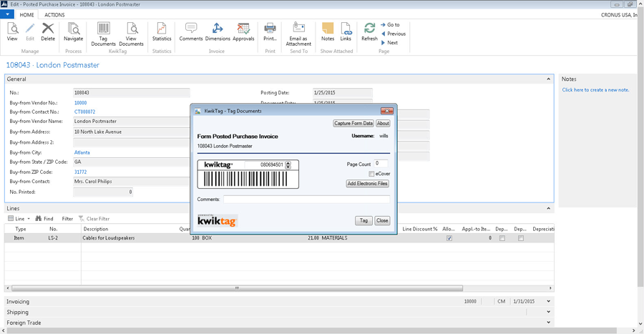Screen dimensions: 644x334
Task: Expand the Invoicing section
Action: pyautogui.click(x=548, y=301)
